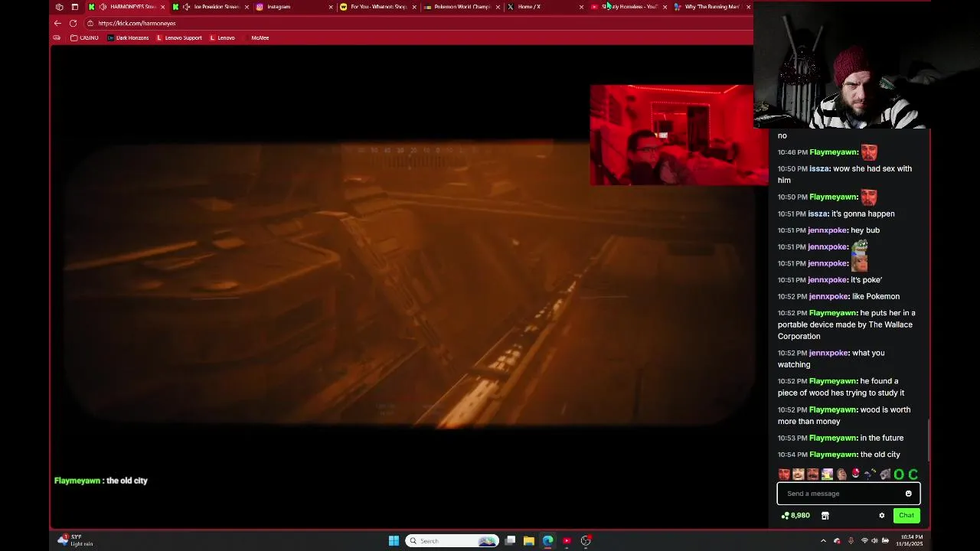The image size is (980, 551).
Task: Click the chat scrollbar
Action: pos(929,440)
